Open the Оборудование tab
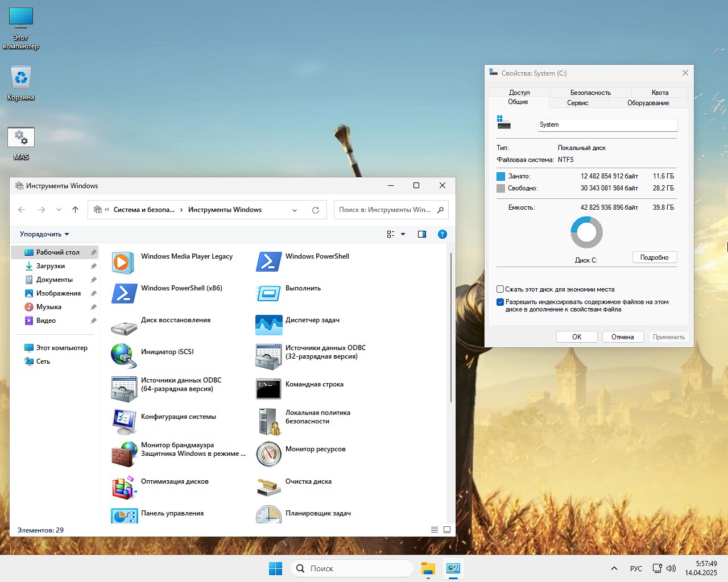The width and height of the screenshot is (728, 582). coord(648,103)
